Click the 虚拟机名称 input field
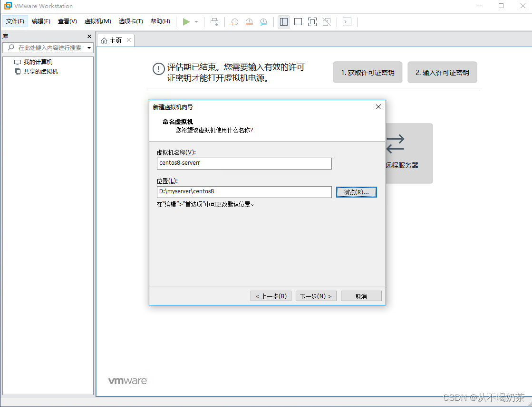Viewport: 532px width, 407px height. 244,163
